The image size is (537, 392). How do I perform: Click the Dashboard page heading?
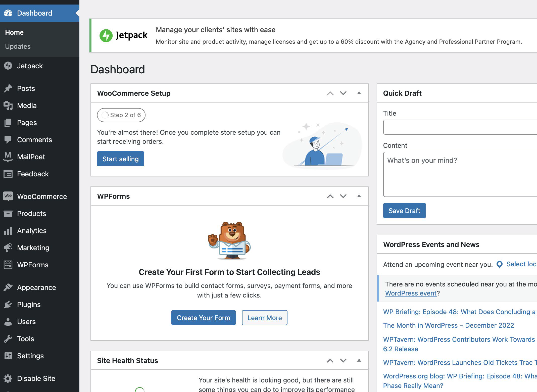tap(118, 69)
